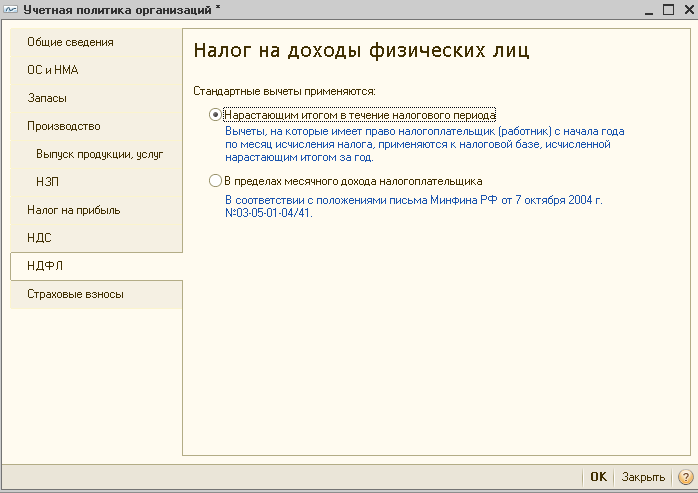Select the monthly income limit radio button

(x=215, y=181)
